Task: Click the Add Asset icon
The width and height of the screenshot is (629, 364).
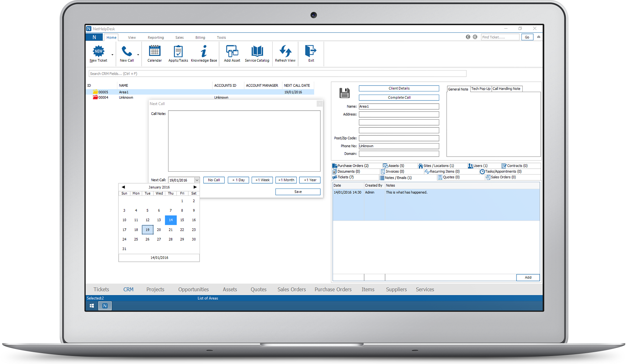Action: click(232, 51)
